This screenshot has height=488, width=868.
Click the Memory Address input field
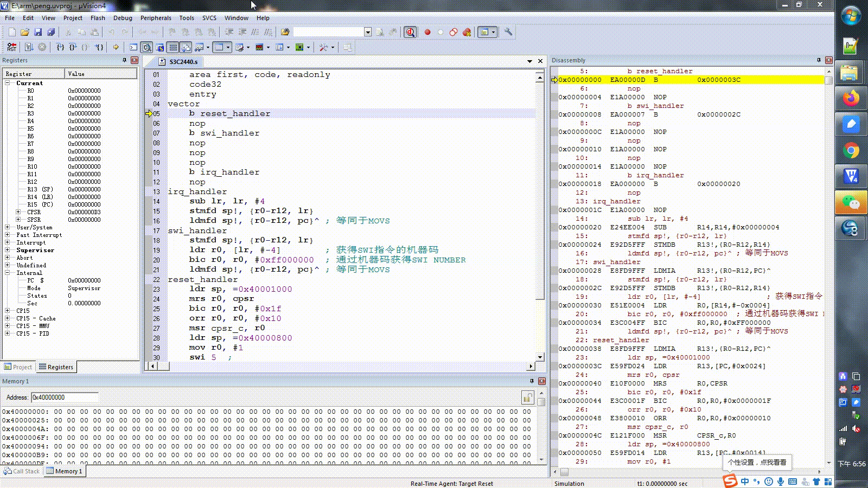[65, 397]
